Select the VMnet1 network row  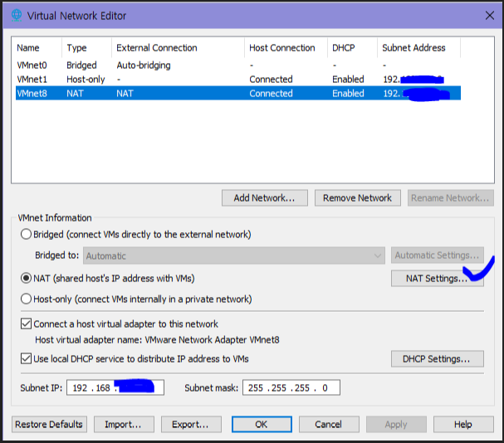tap(238, 80)
